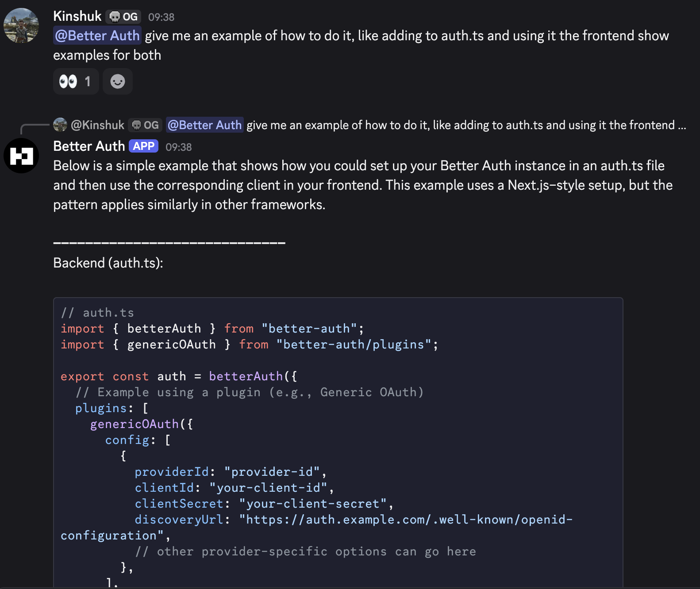
Task: Click the "Backend (auth.ts):" heading text
Action: [x=108, y=263]
